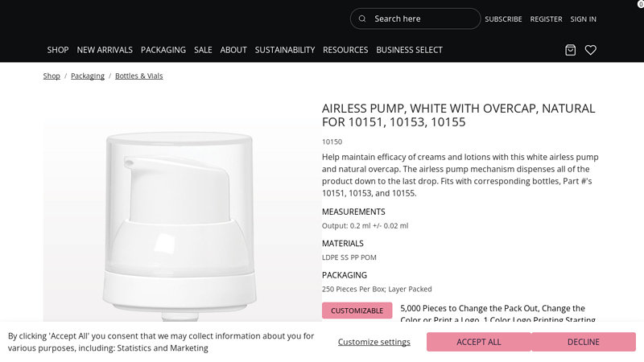Open the RESOURCES menu
Viewport: 644px width, 362px height.
(345, 50)
